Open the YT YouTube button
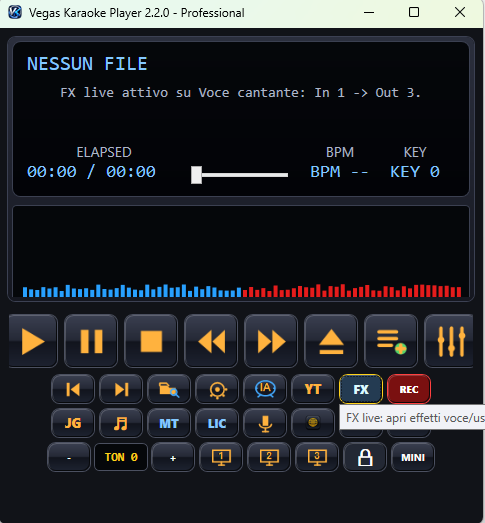The width and height of the screenshot is (485, 523). click(313, 389)
